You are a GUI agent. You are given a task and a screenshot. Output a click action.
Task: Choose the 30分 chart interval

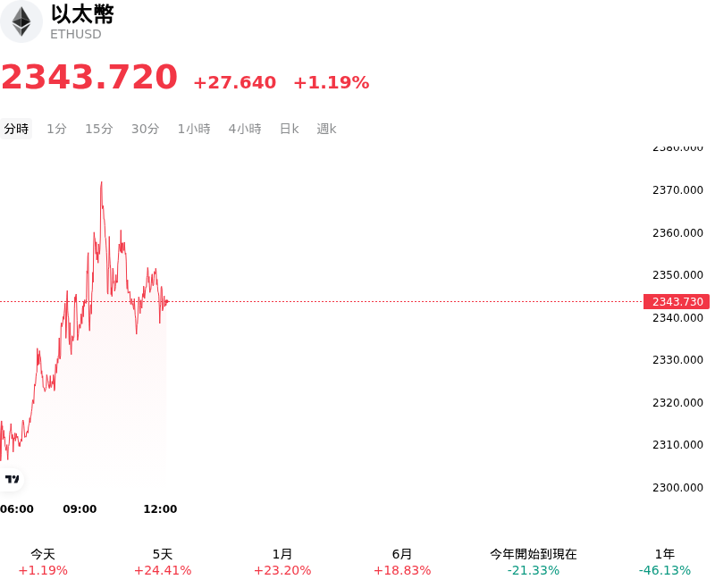(x=145, y=129)
